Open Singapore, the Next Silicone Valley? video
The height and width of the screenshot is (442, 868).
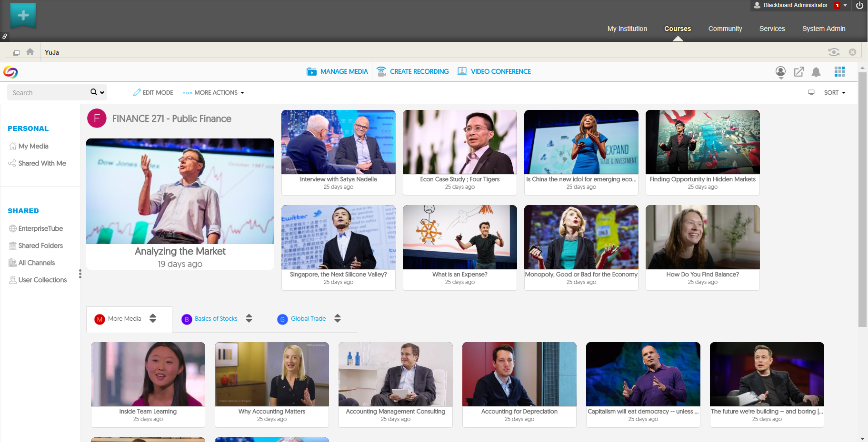tap(339, 247)
